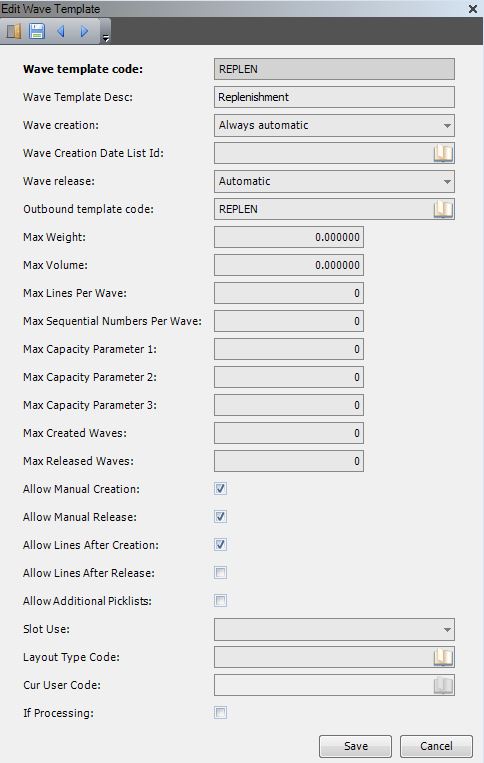Toggle the If Processing checkbox
484x763 pixels.
[x=220, y=713]
